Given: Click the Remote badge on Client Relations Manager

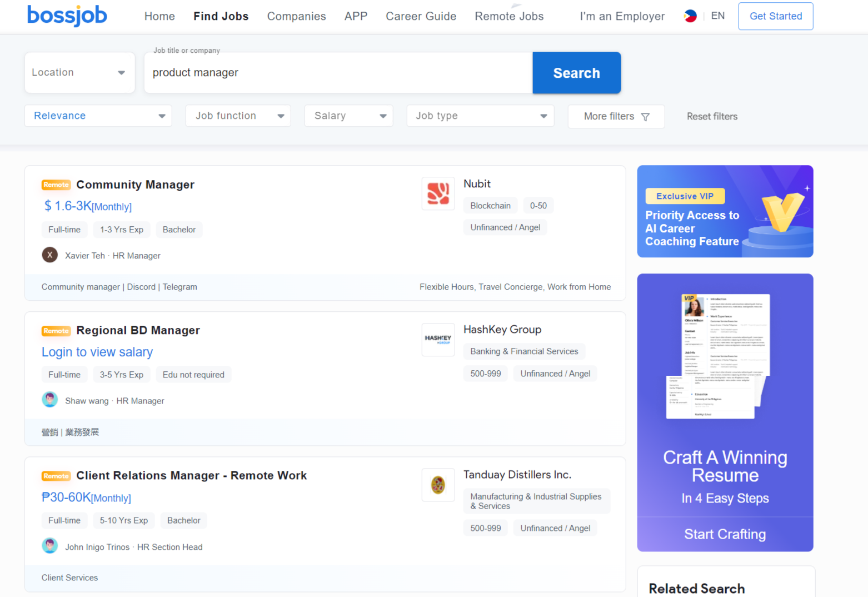Looking at the screenshot, I should coord(56,476).
